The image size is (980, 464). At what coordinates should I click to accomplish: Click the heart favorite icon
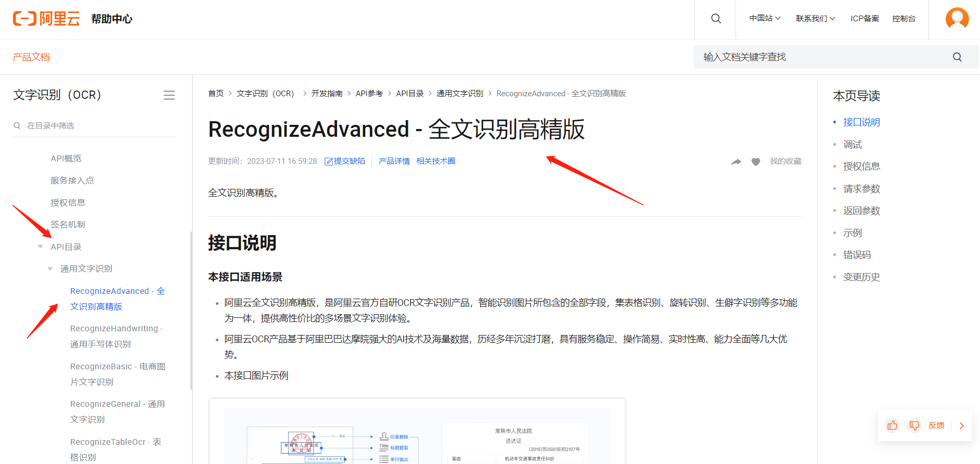756,162
